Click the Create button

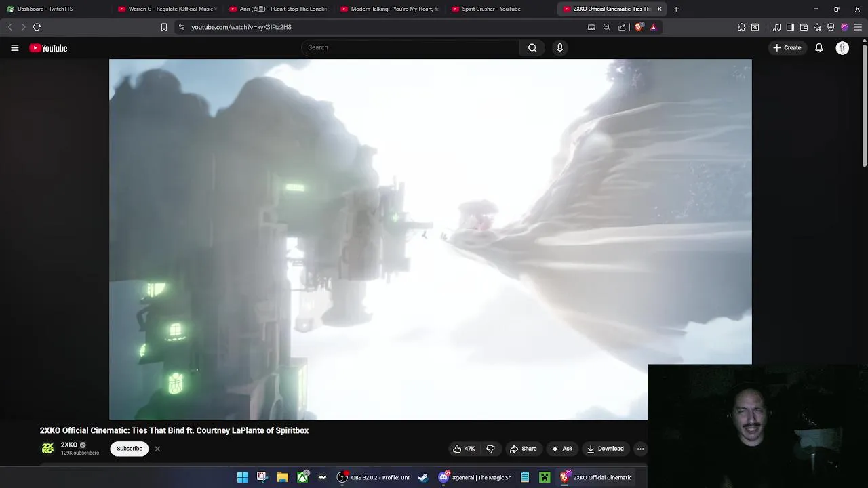(787, 48)
